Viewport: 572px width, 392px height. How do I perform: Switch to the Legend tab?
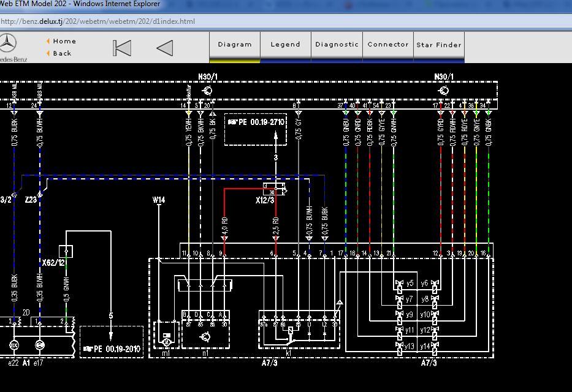(286, 45)
